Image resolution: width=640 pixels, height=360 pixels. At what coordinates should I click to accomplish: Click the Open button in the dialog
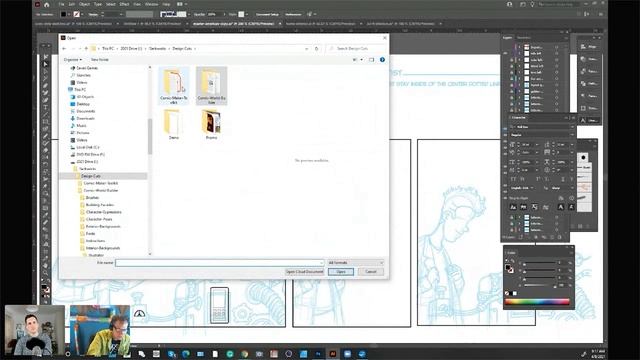click(x=341, y=271)
